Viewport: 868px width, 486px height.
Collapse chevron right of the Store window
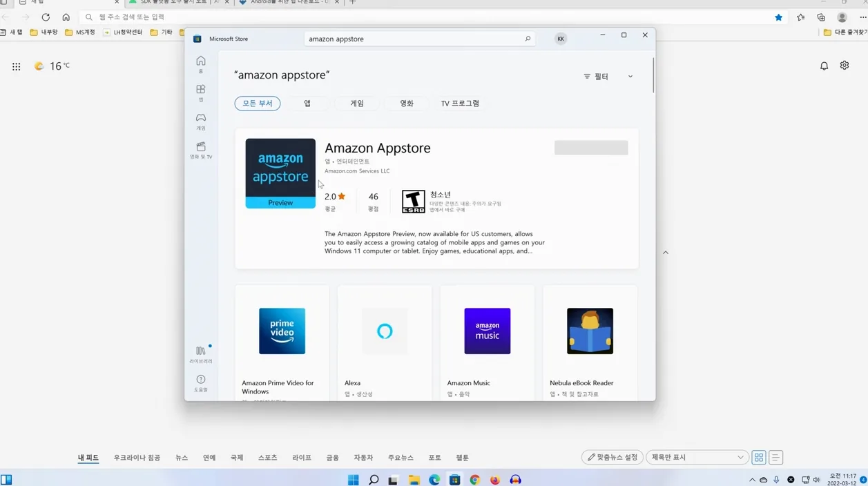[666, 253]
